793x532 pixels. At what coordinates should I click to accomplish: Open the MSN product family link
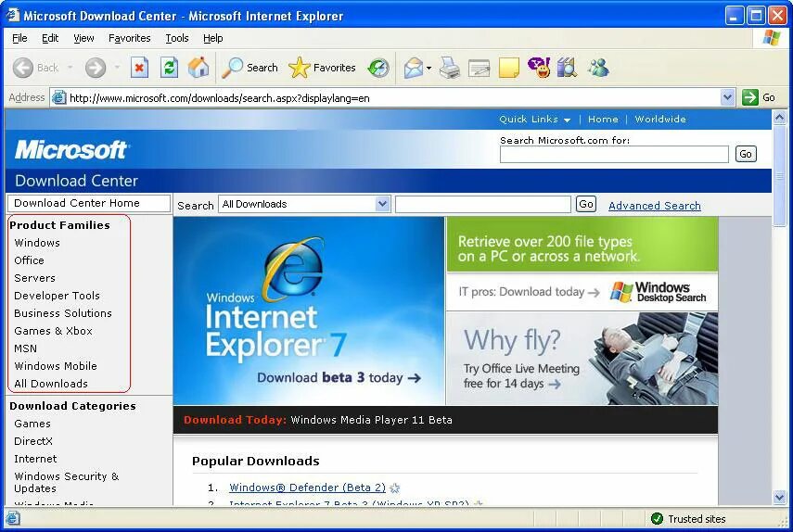(25, 348)
